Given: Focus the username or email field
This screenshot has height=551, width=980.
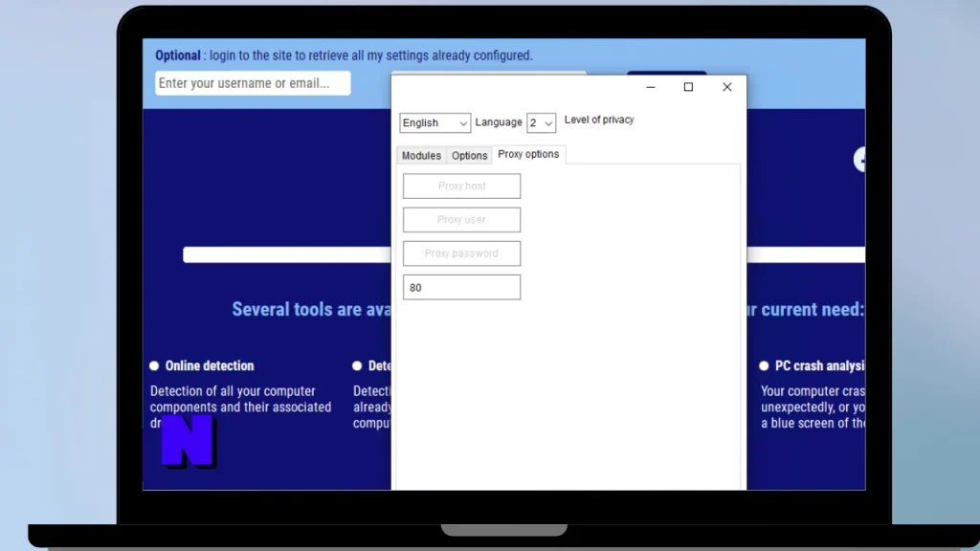Looking at the screenshot, I should point(253,83).
